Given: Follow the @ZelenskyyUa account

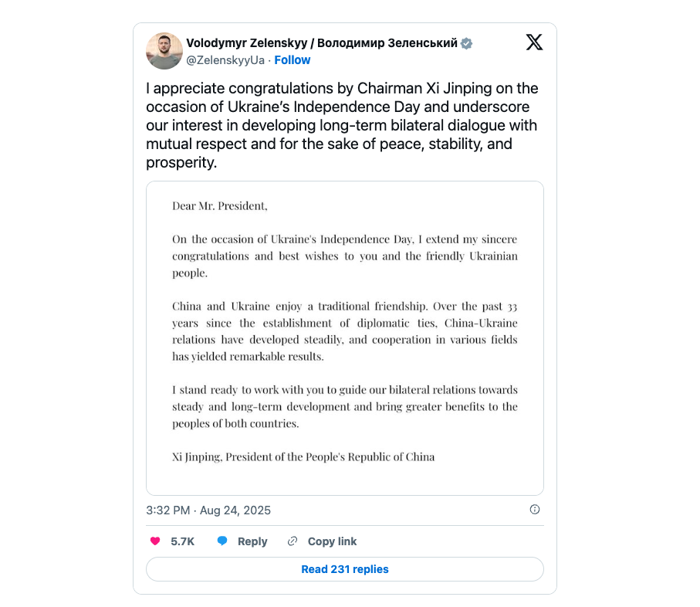Looking at the screenshot, I should pyautogui.click(x=293, y=60).
